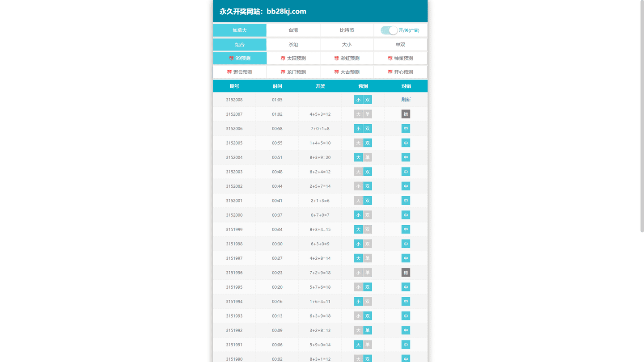Open 聚云预测 prediction source
This screenshot has height=362, width=644.
tap(240, 72)
